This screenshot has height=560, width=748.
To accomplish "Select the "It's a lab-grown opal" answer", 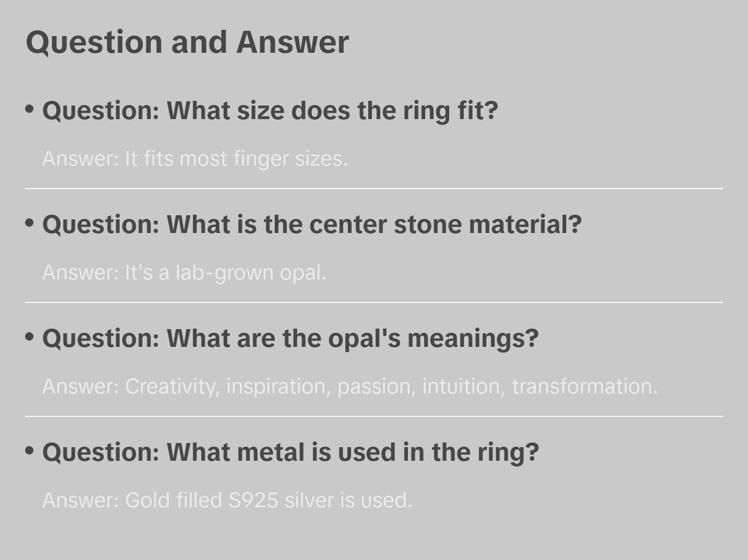I will pyautogui.click(x=184, y=273).
